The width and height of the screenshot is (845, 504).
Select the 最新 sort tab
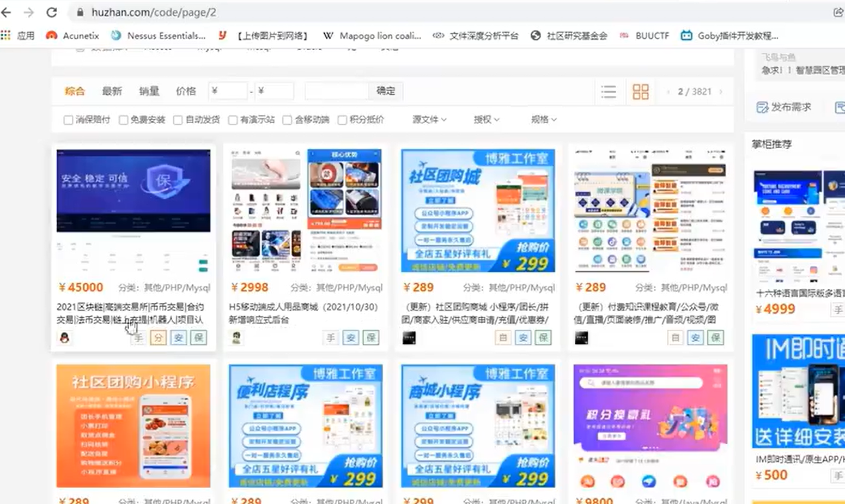coord(112,91)
